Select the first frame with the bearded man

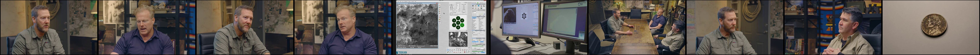point(49,27)
